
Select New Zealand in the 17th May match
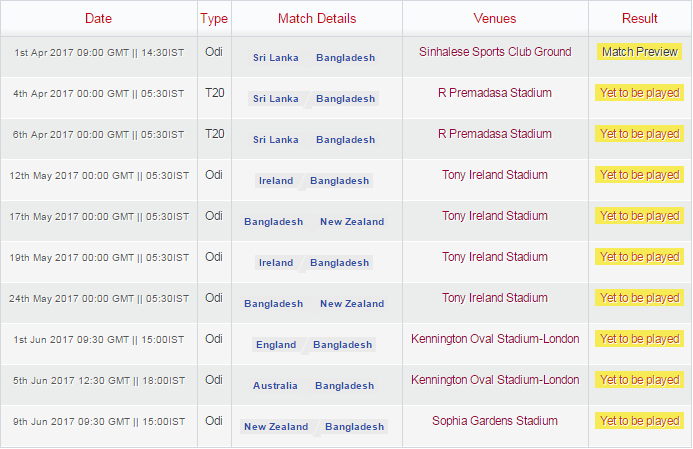[352, 222]
